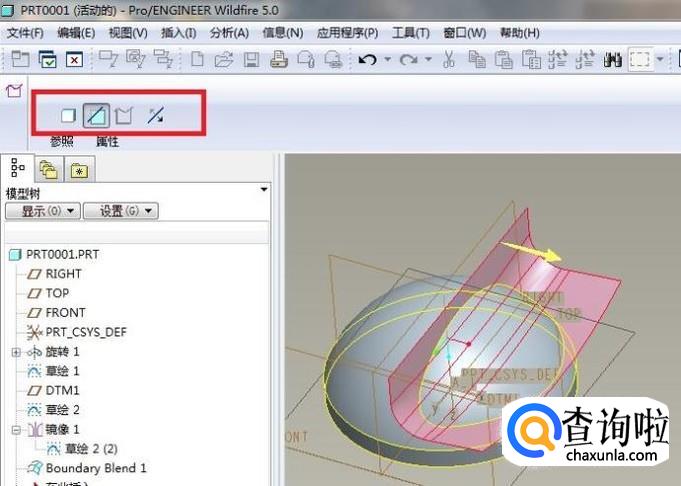Click the yellow direction arrow in viewport
Screen dimensions: 681x486
point(531,251)
